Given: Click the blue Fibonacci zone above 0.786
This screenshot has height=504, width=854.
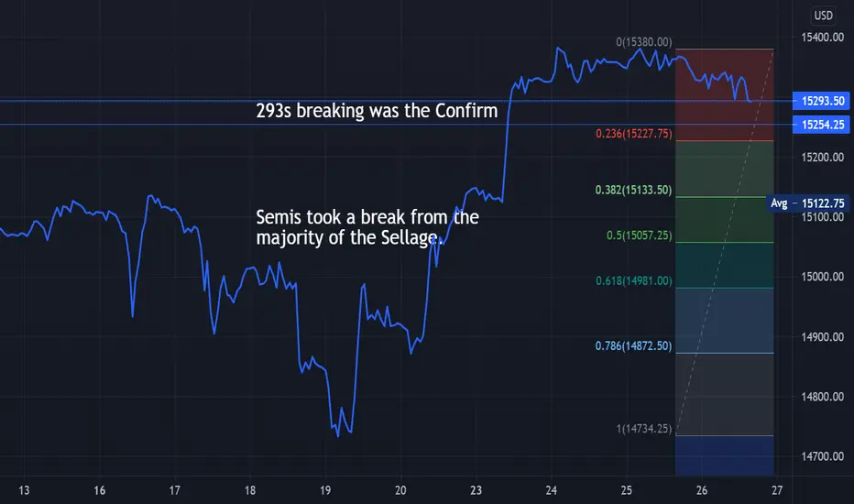Looking at the screenshot, I should [725, 321].
